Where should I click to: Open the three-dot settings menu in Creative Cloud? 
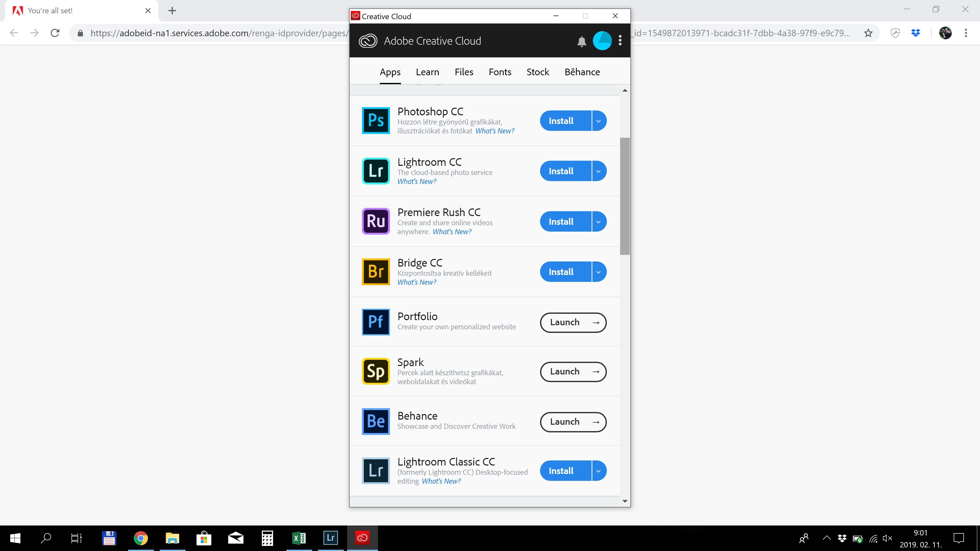click(x=620, y=41)
